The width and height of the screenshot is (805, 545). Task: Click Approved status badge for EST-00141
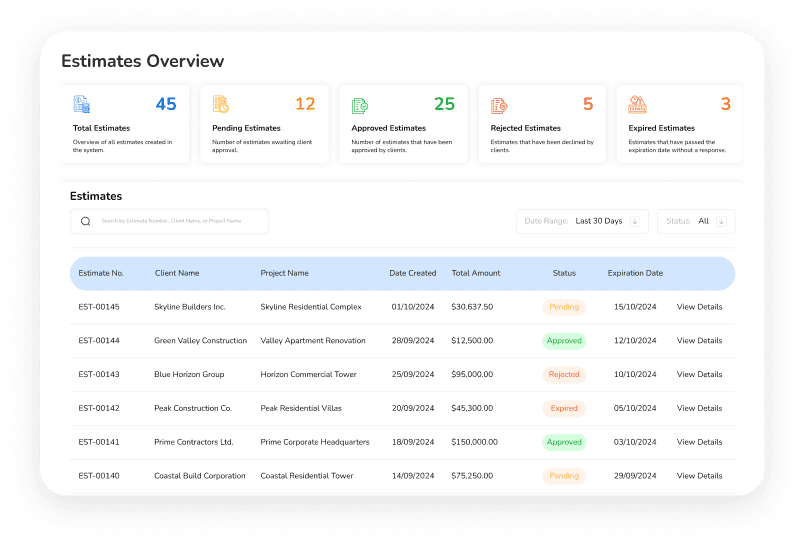[x=564, y=442]
